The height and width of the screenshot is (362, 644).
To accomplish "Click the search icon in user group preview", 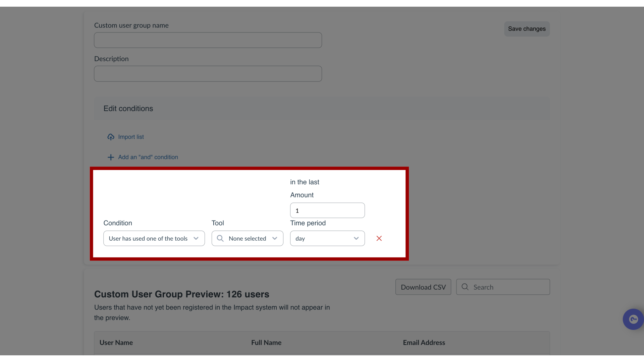I will pyautogui.click(x=465, y=287).
